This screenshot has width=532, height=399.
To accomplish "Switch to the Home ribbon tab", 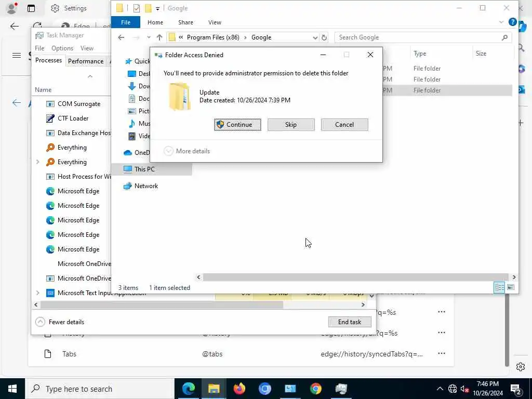I will point(155,22).
